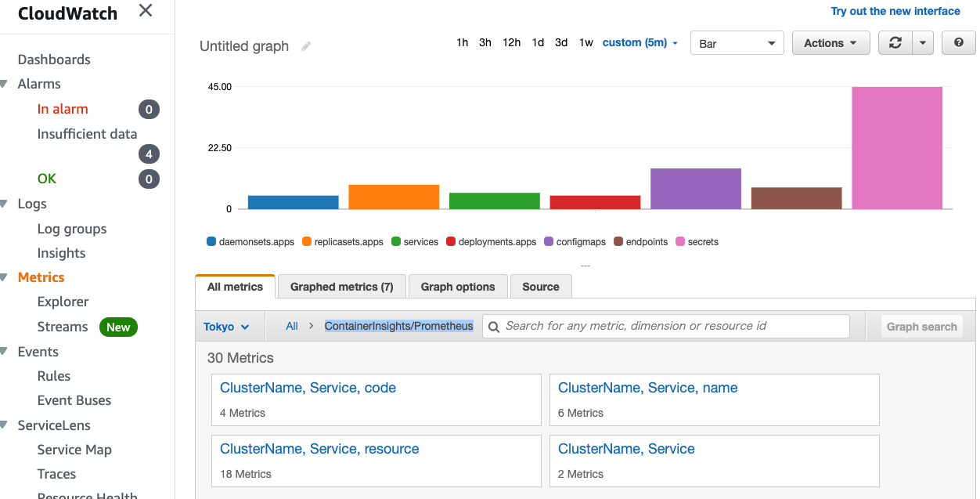Switch to Graphed metrics (7) tab
980x499 pixels.
(342, 287)
